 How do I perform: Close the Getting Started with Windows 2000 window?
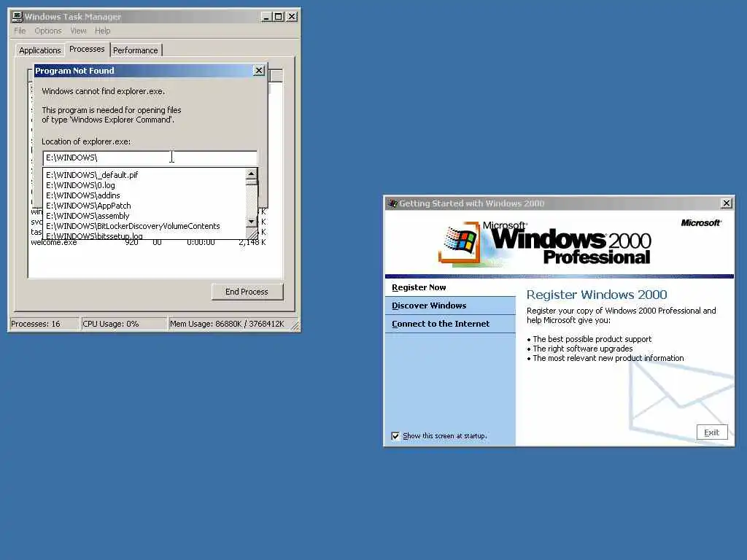tap(727, 203)
